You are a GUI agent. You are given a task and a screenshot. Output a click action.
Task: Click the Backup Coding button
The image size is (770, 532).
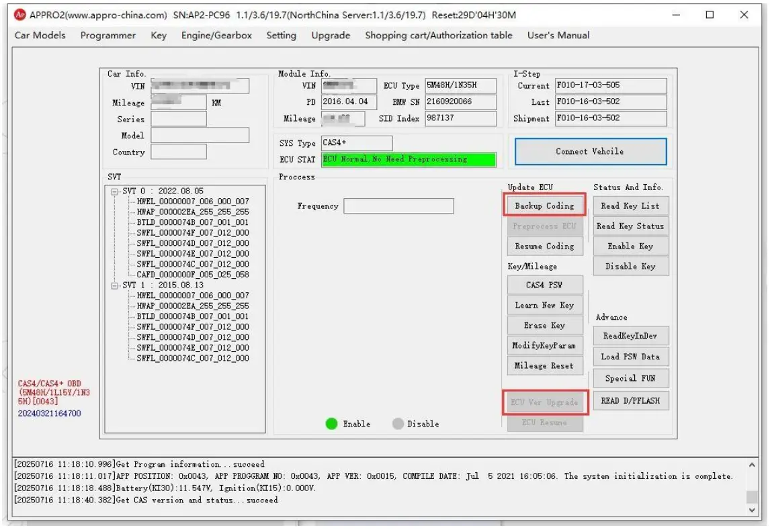coord(545,206)
